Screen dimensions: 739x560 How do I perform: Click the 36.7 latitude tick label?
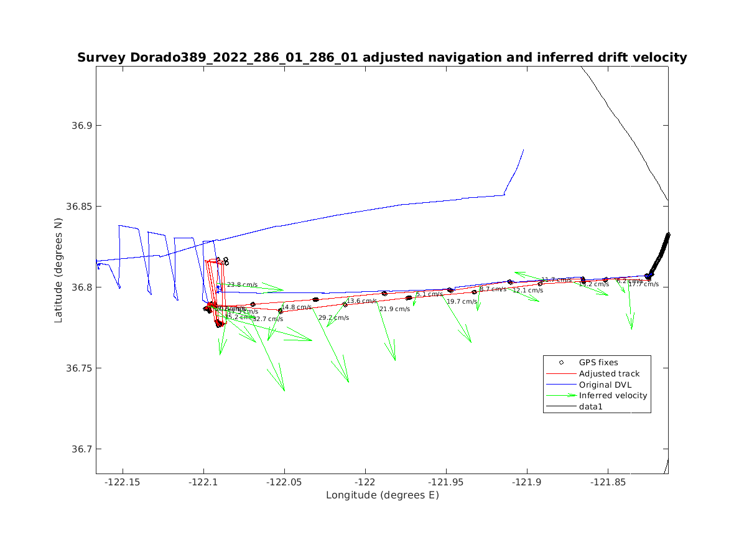[x=81, y=449]
